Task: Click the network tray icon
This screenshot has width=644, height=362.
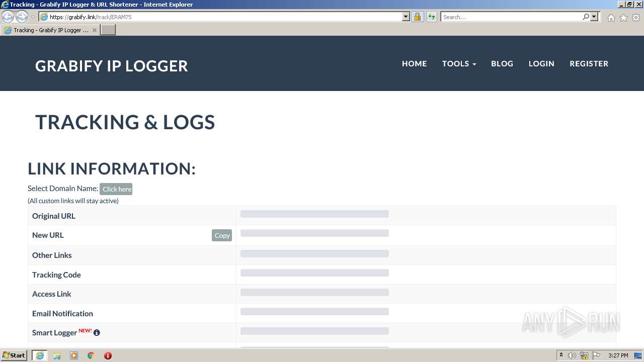Action: 584,355
